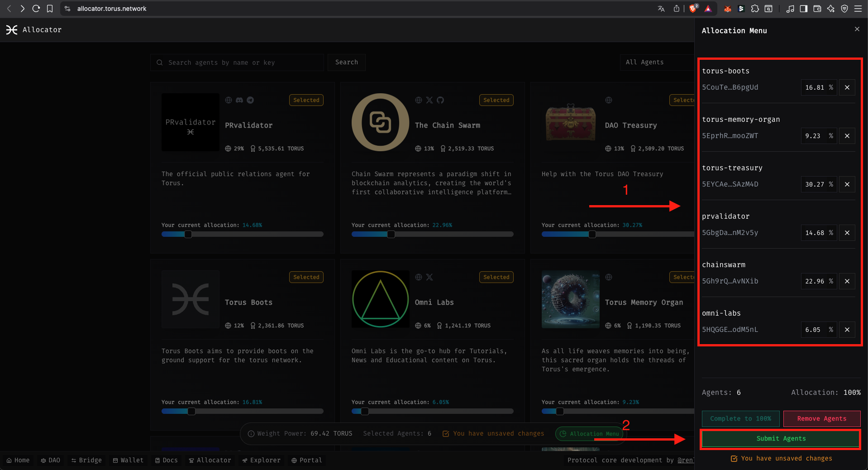
Task: Deselect Torus Boots via its Selected badge
Action: (x=306, y=277)
